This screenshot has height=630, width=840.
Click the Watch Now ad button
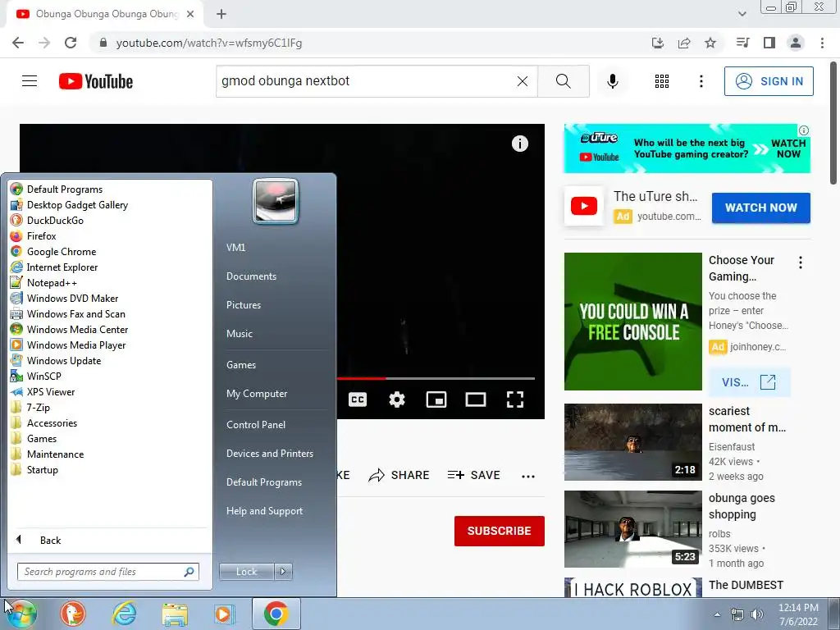[760, 208]
